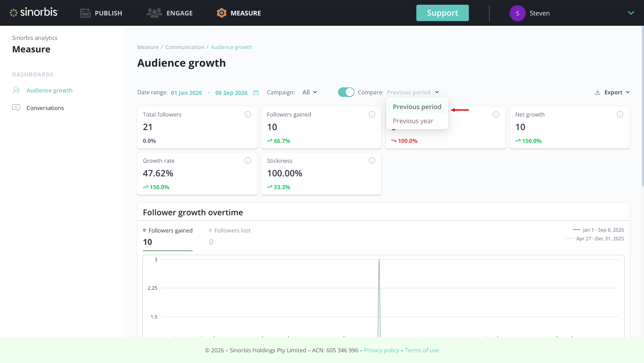Show info for Stickiness
Image resolution: width=644 pixels, height=363 pixels.
point(372,161)
